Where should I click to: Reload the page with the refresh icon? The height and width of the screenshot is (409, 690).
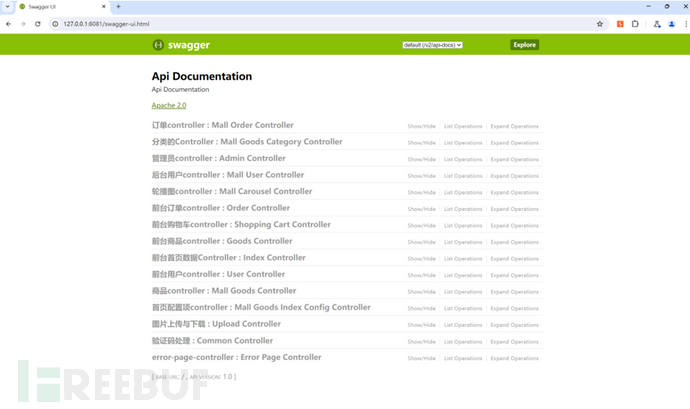click(38, 23)
